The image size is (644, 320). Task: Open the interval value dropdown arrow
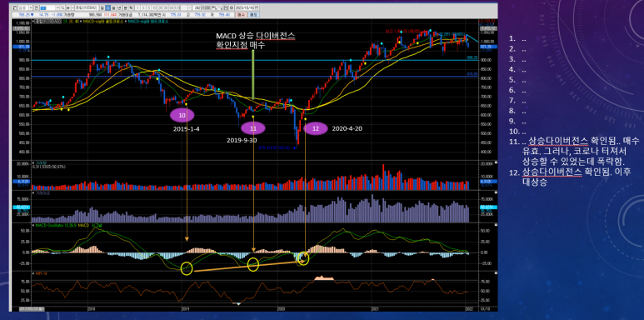(x=190, y=7)
